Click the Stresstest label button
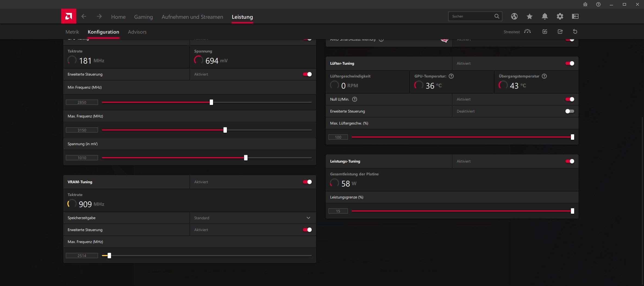The image size is (644, 286). pos(512,32)
